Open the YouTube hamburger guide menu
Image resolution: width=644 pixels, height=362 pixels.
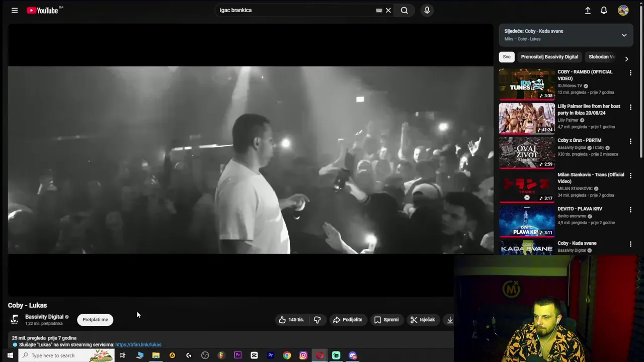(15, 10)
